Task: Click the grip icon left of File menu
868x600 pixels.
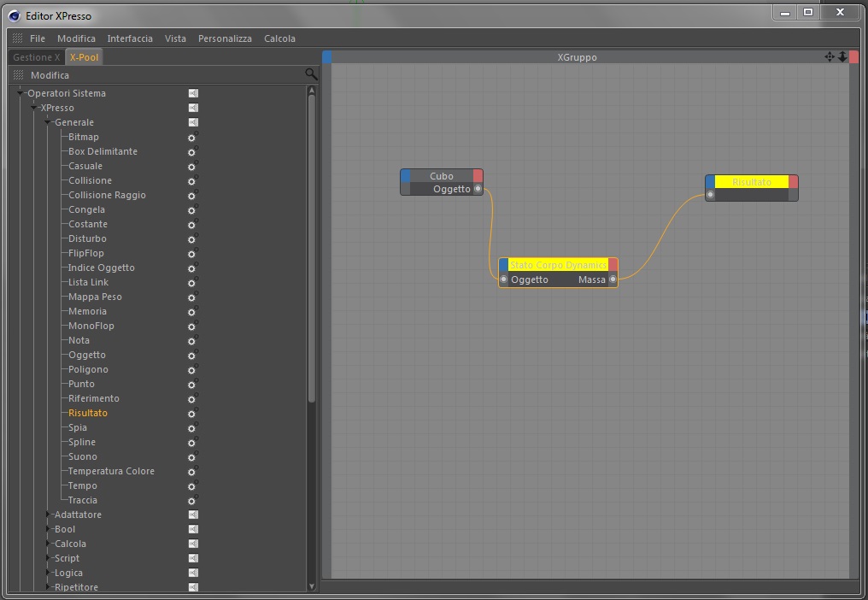Action: (x=18, y=38)
